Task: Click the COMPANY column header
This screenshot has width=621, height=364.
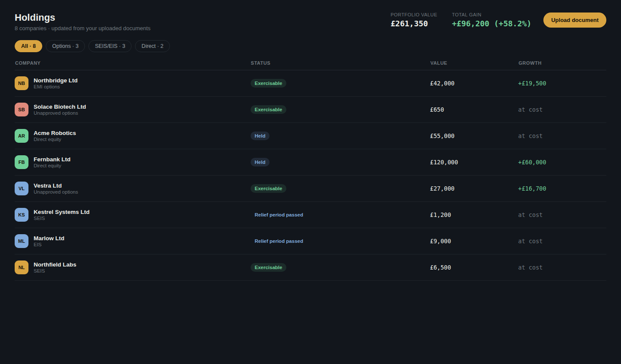Action: click(x=28, y=63)
